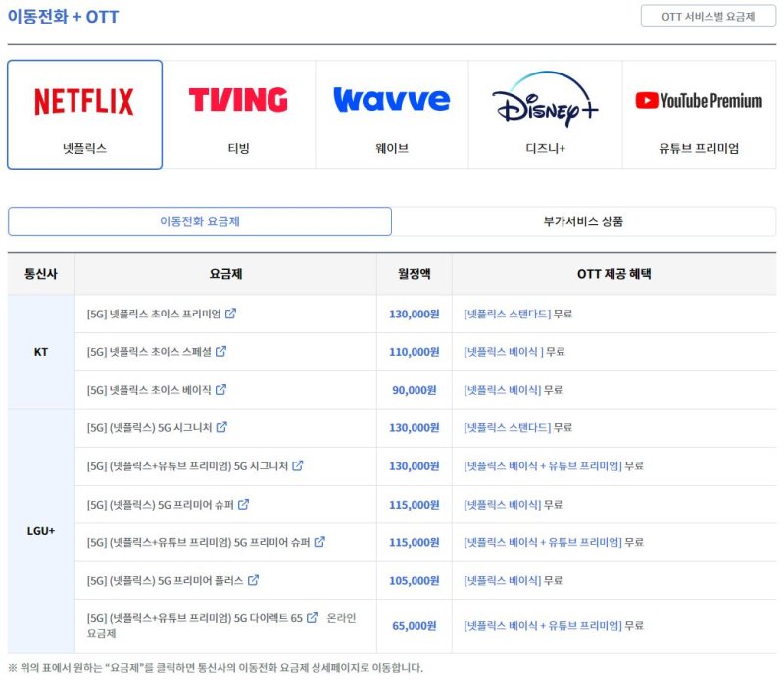This screenshot has width=784, height=681.
Task: Click external link icon beside 넷플릭스 초이스 스페셜
Action: 221,352
